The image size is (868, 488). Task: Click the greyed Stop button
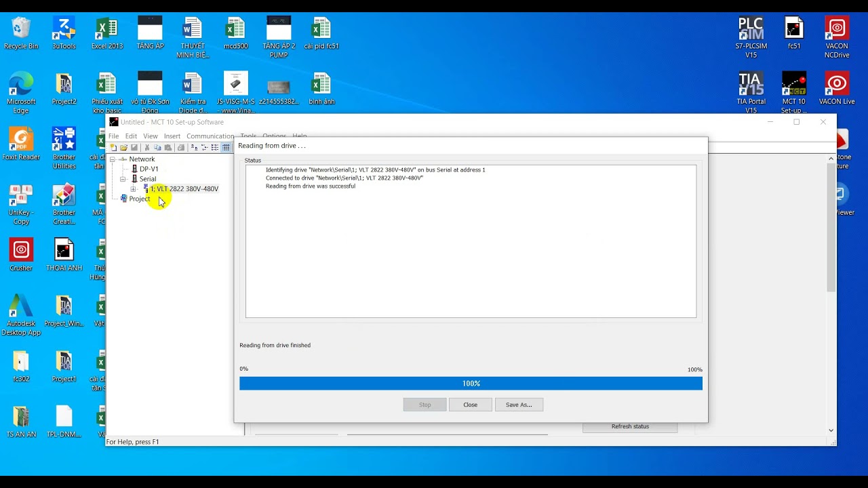pos(425,405)
